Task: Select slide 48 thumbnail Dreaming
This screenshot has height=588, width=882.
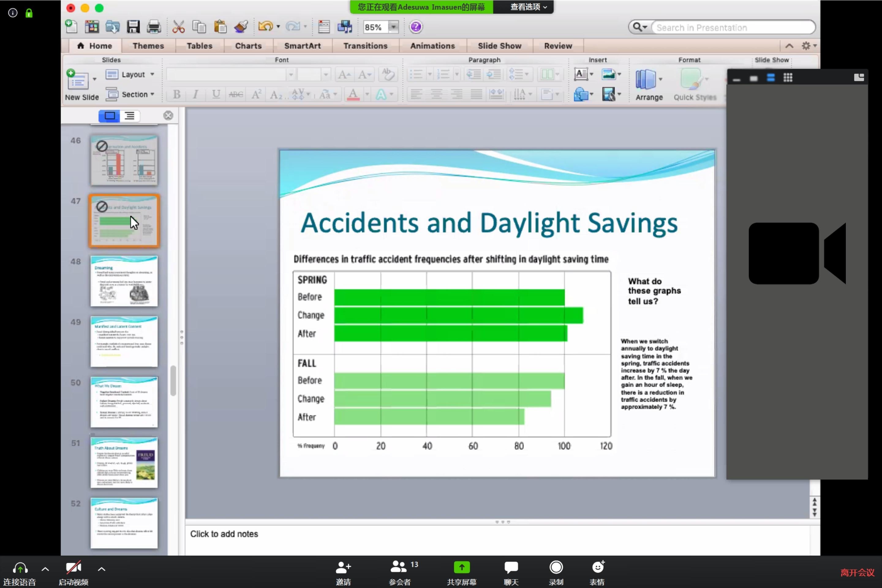Action: pos(124,281)
